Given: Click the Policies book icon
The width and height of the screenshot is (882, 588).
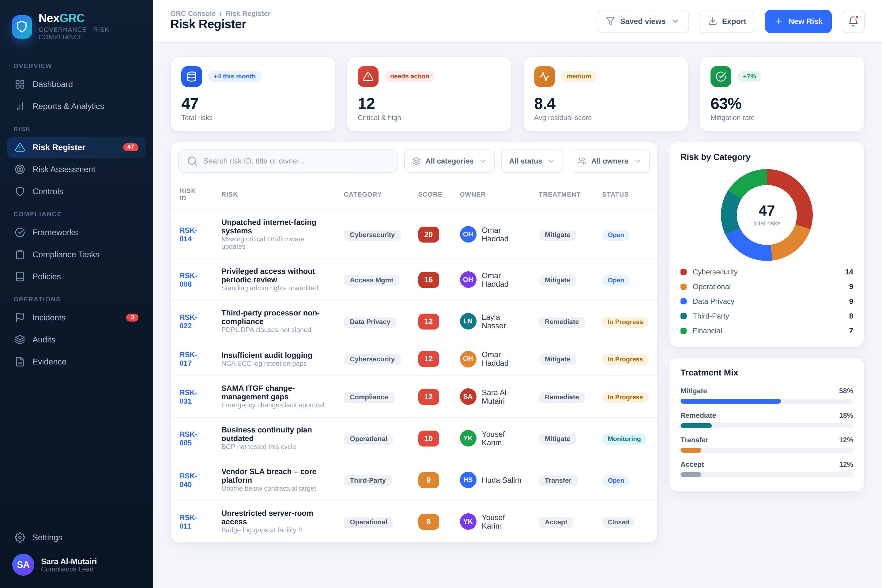Looking at the screenshot, I should tap(20, 277).
